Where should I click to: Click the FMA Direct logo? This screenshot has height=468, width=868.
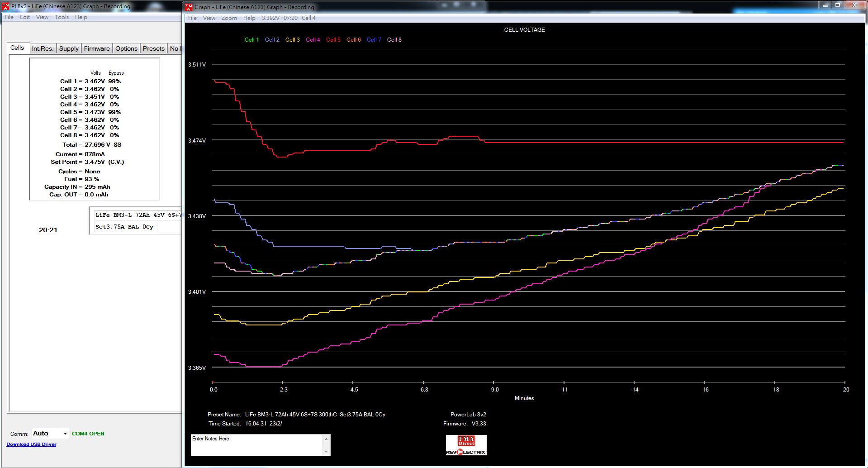pyautogui.click(x=466, y=441)
